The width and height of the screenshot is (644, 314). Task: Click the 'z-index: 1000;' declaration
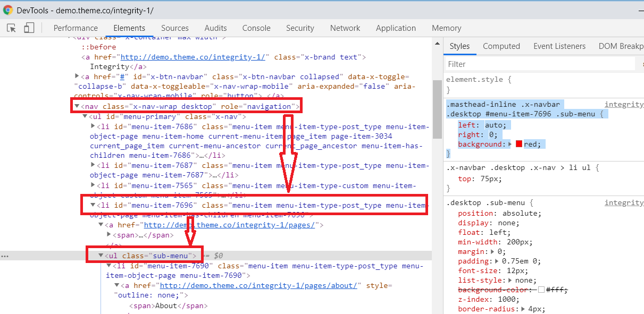pos(488,300)
